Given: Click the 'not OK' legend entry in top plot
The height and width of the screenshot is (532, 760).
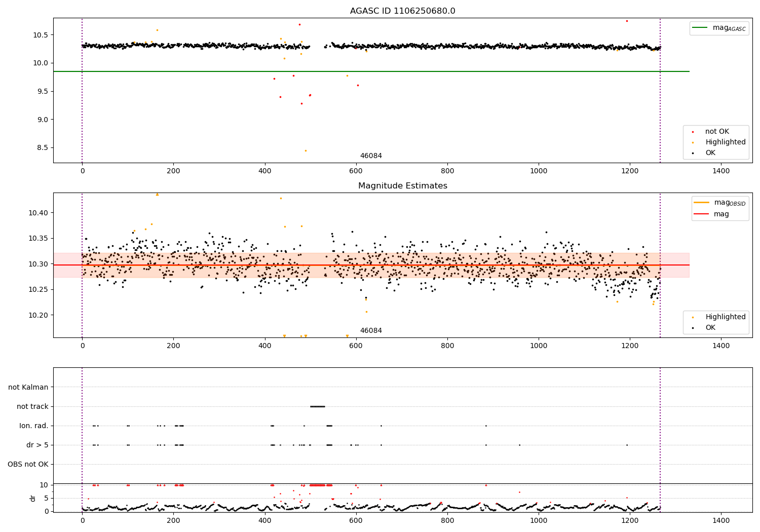Looking at the screenshot, I should (716, 132).
